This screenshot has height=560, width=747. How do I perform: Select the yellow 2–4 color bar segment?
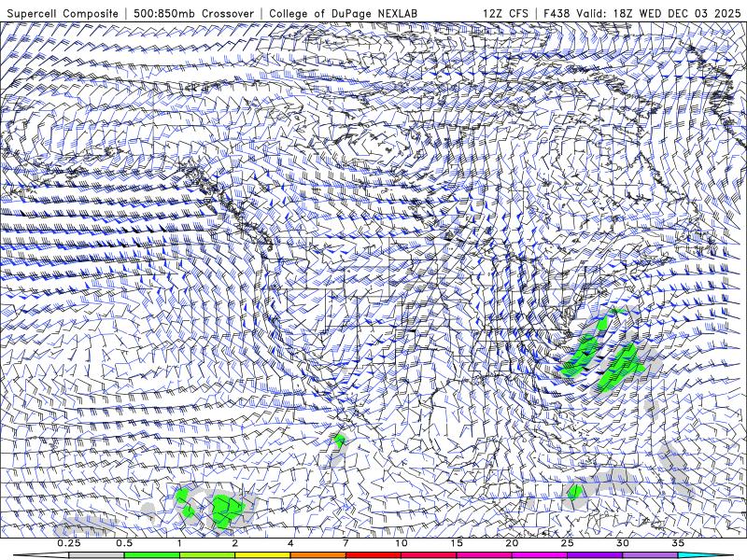tap(262, 555)
